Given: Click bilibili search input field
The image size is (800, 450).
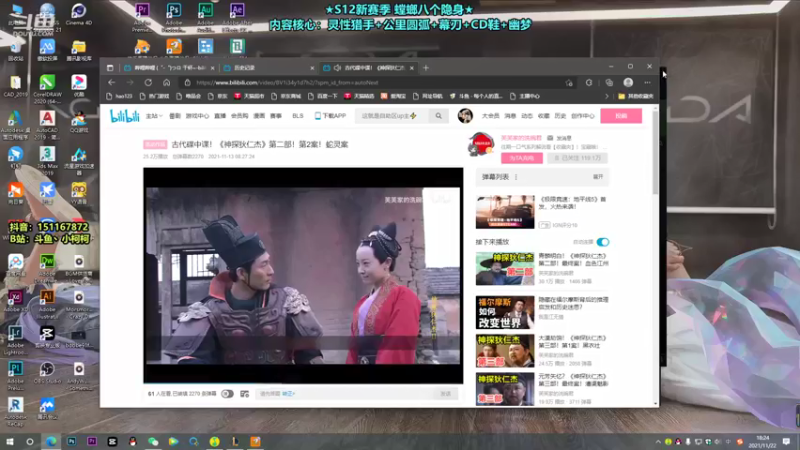Looking at the screenshot, I should point(392,116).
